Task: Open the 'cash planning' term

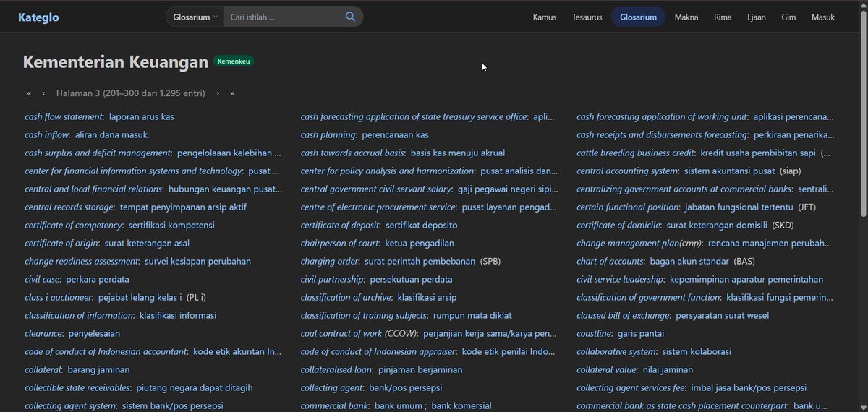Action: pyautogui.click(x=328, y=134)
